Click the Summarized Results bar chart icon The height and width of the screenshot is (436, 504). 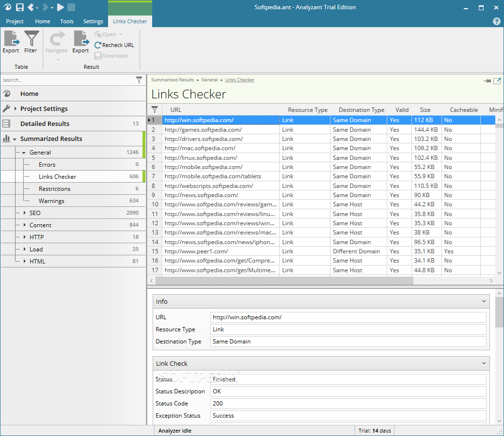coord(6,139)
